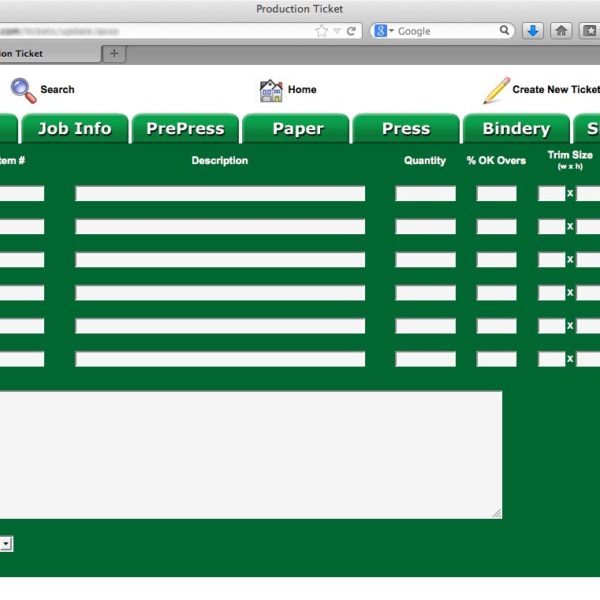Click the browser downloads arrow icon
The image size is (600, 600).
click(x=533, y=31)
